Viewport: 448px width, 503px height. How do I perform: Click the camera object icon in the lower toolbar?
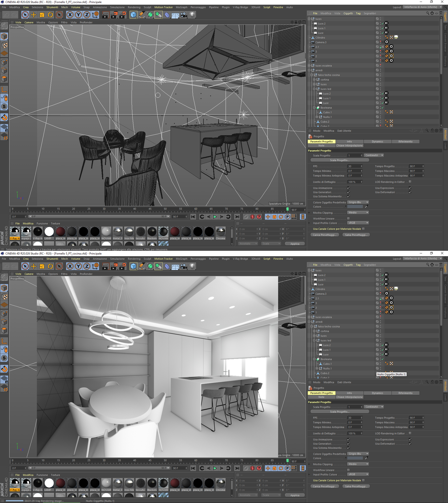tap(184, 266)
